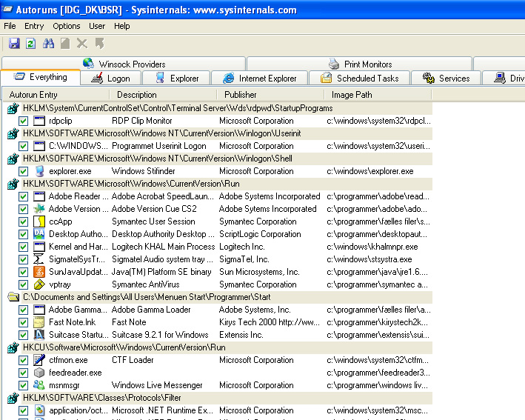
Task: Uncheck the Fast Note.lnk entry
Action: (24, 322)
